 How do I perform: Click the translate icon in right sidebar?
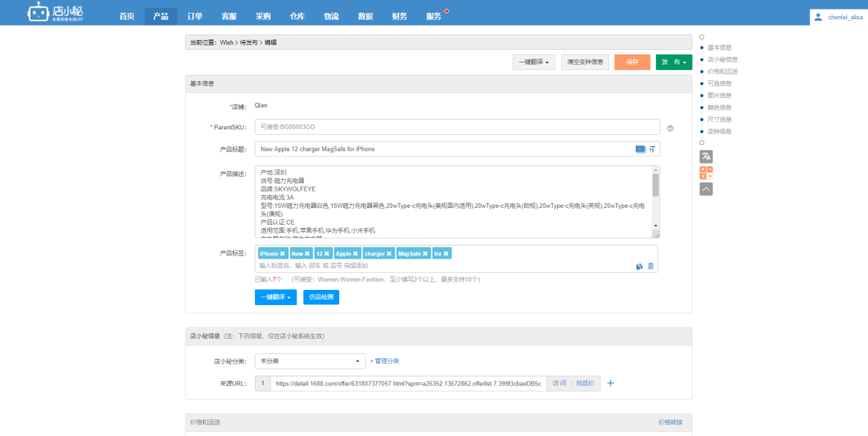pos(706,157)
